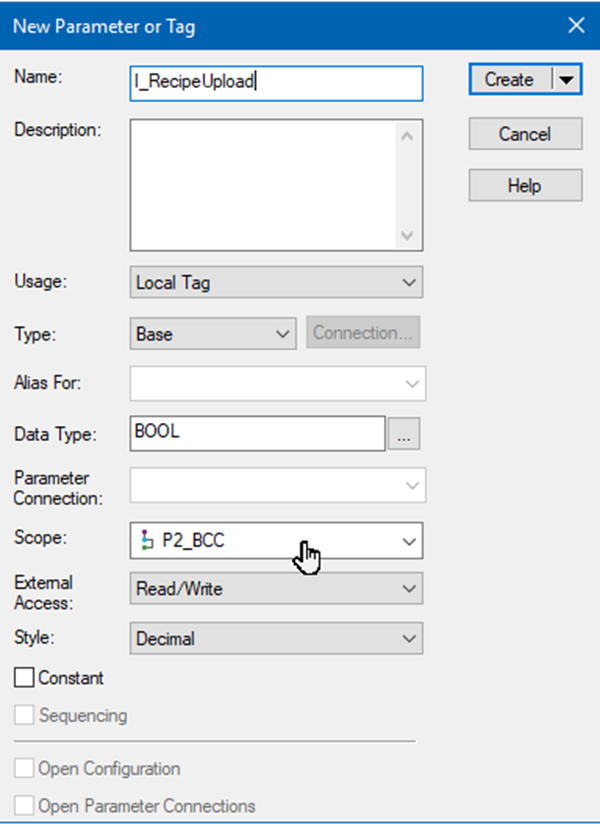Click the Create button

coord(510,80)
